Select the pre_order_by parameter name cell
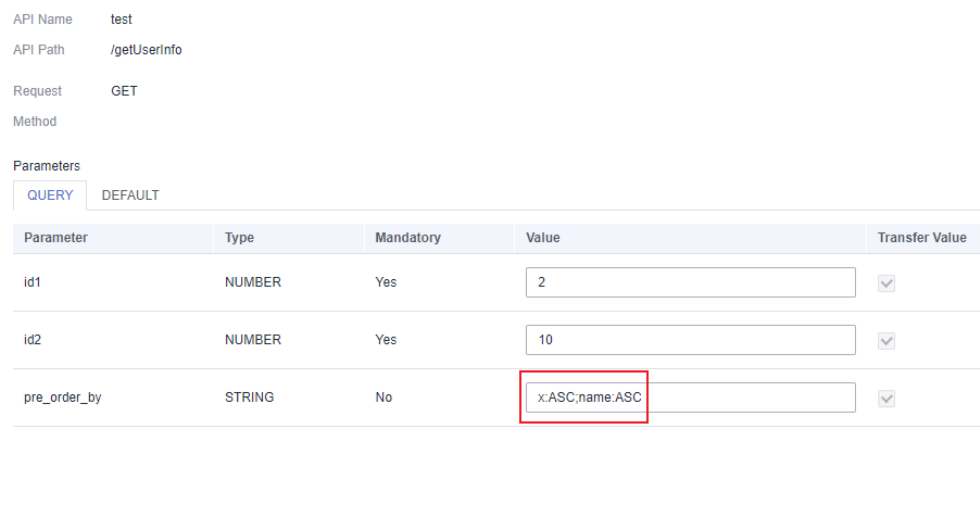 tap(62, 397)
